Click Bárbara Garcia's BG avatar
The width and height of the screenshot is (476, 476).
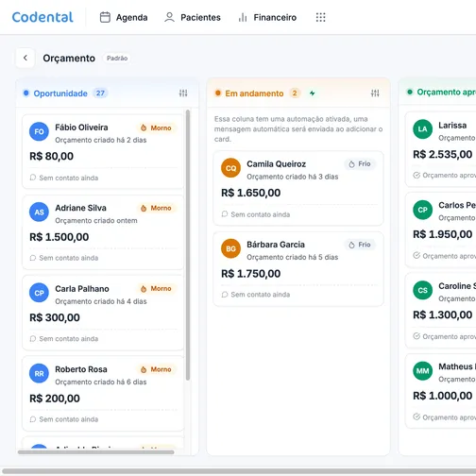click(x=230, y=248)
